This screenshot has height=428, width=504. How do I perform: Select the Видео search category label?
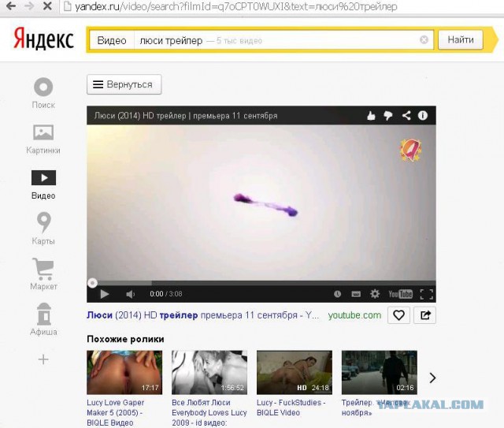click(x=112, y=40)
